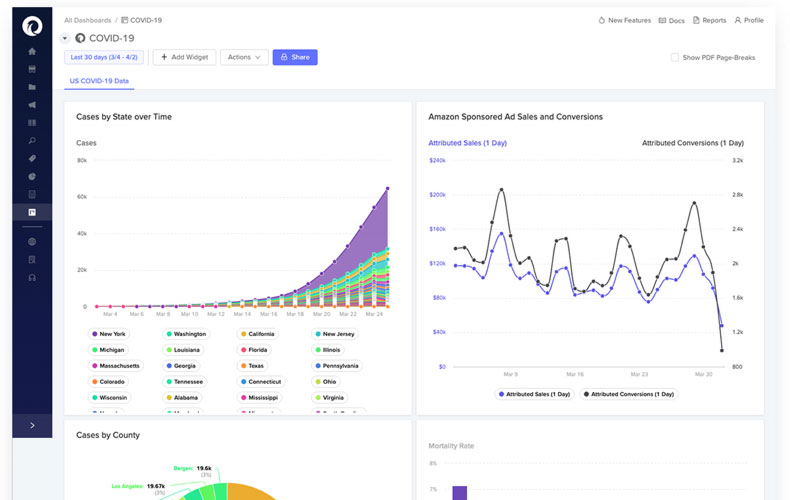The width and height of the screenshot is (790, 500).
Task: Switch to the US COVID-19 Data tab
Action: click(x=99, y=81)
